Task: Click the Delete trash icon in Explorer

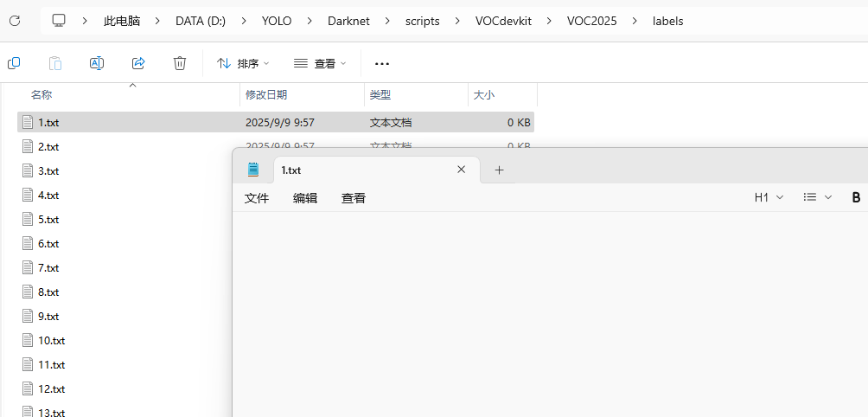Action: 179,63
